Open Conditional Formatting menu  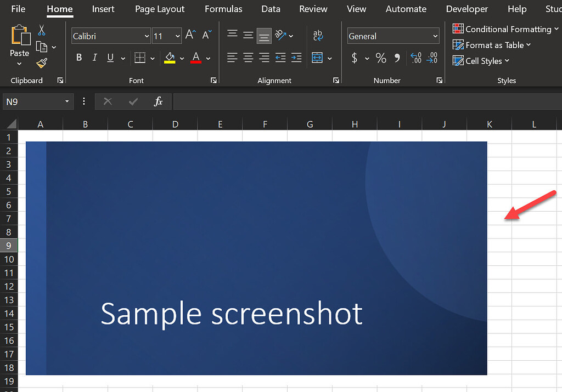click(505, 29)
